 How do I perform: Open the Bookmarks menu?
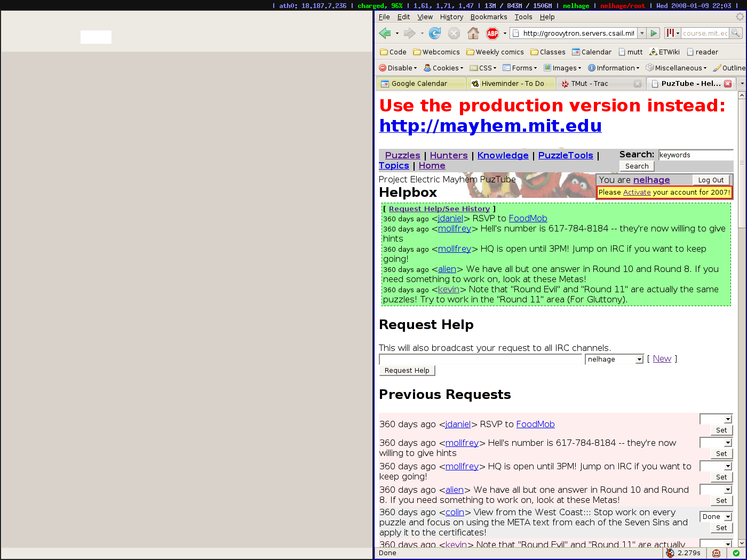point(488,17)
